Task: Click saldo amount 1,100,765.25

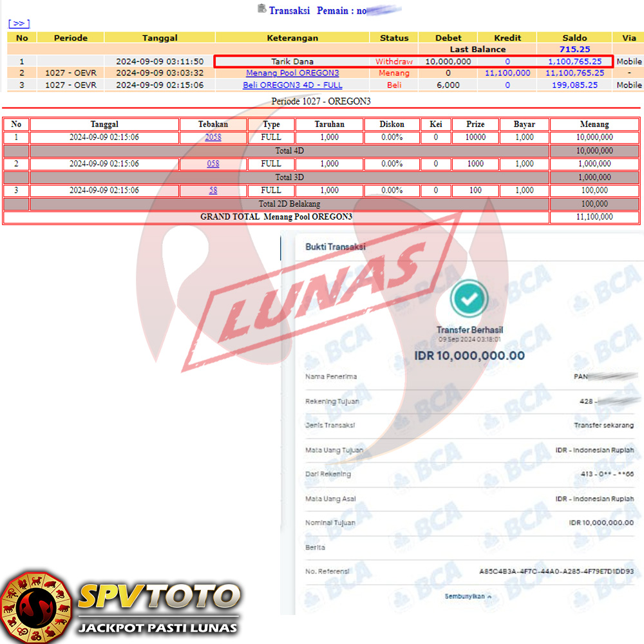Action: click(575, 61)
